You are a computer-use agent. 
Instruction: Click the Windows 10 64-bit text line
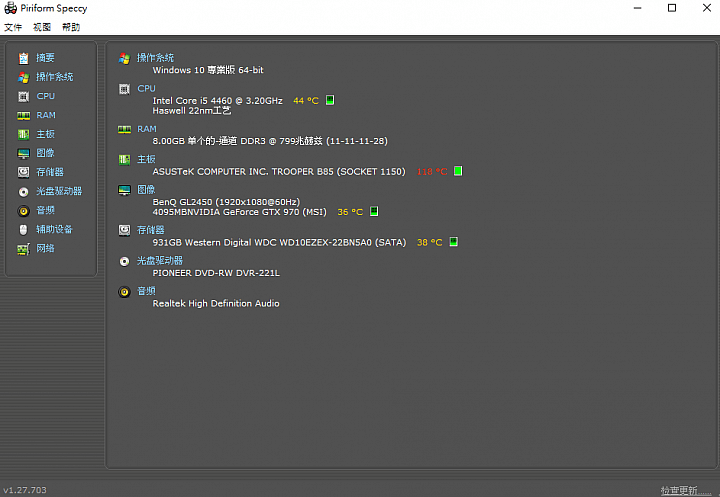(208, 70)
